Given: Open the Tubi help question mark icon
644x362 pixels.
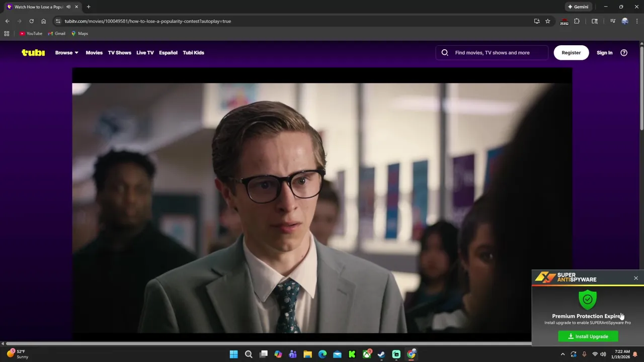Looking at the screenshot, I should [624, 52].
